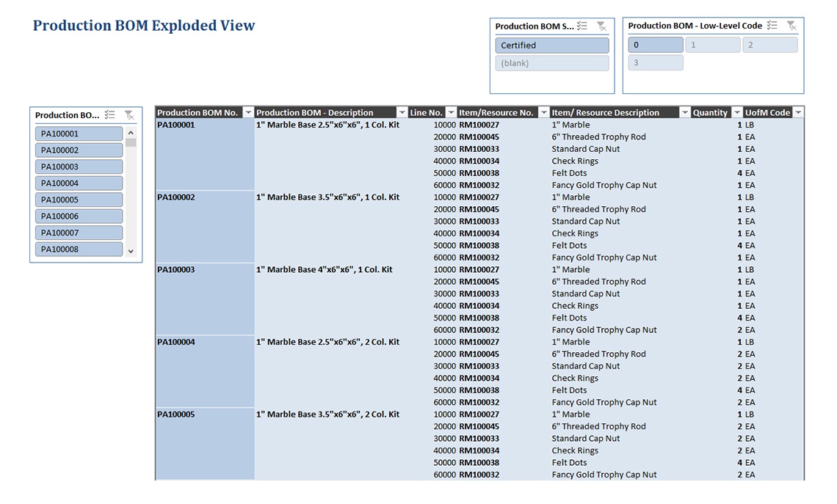Select Certified in status slicer

click(x=552, y=45)
